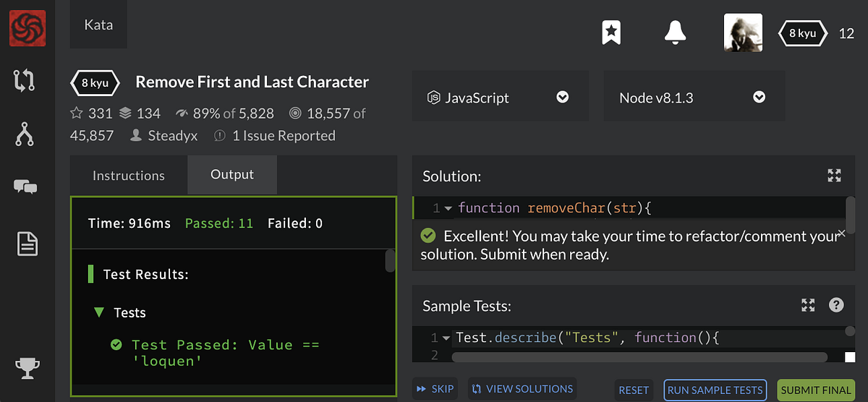
Task: Click the Codewars logo icon
Action: pyautogui.click(x=27, y=28)
